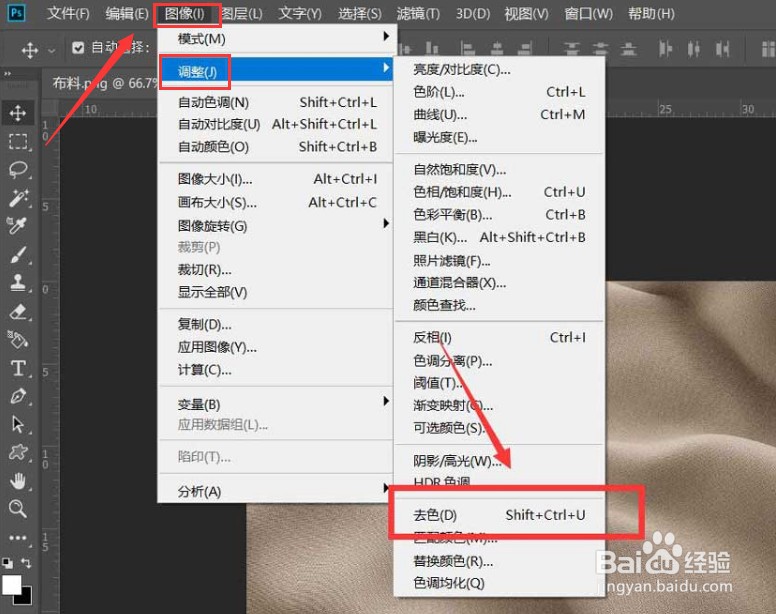Swap foreground and background colors
The image size is (776, 614).
tap(26, 563)
